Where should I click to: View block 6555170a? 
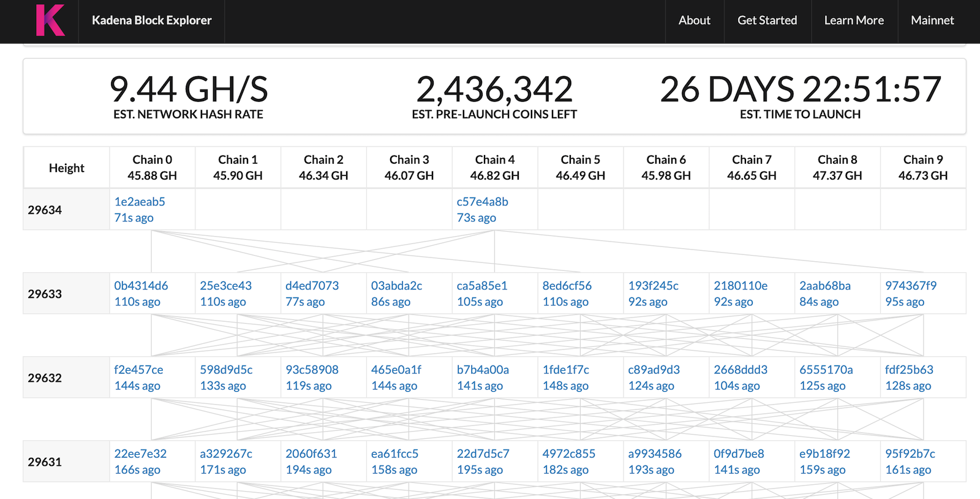[x=826, y=370]
